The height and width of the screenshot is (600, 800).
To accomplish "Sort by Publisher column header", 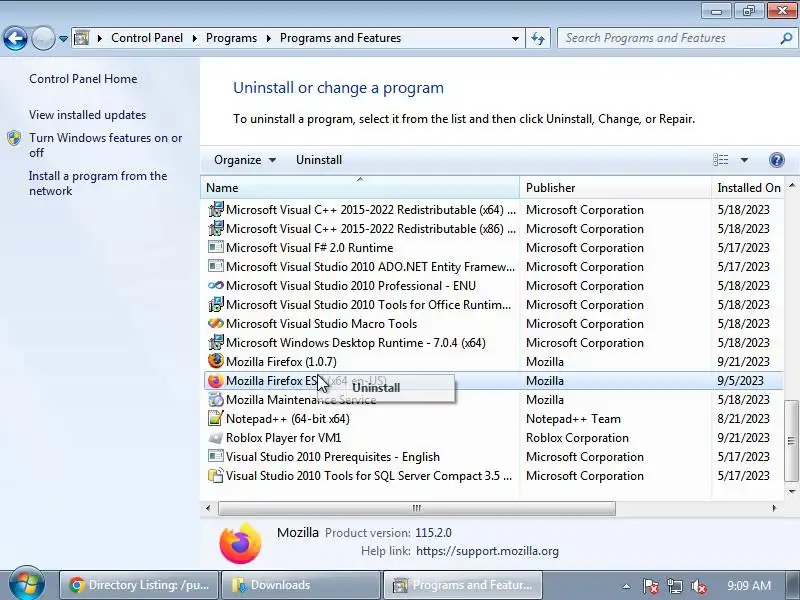I will 615,188.
